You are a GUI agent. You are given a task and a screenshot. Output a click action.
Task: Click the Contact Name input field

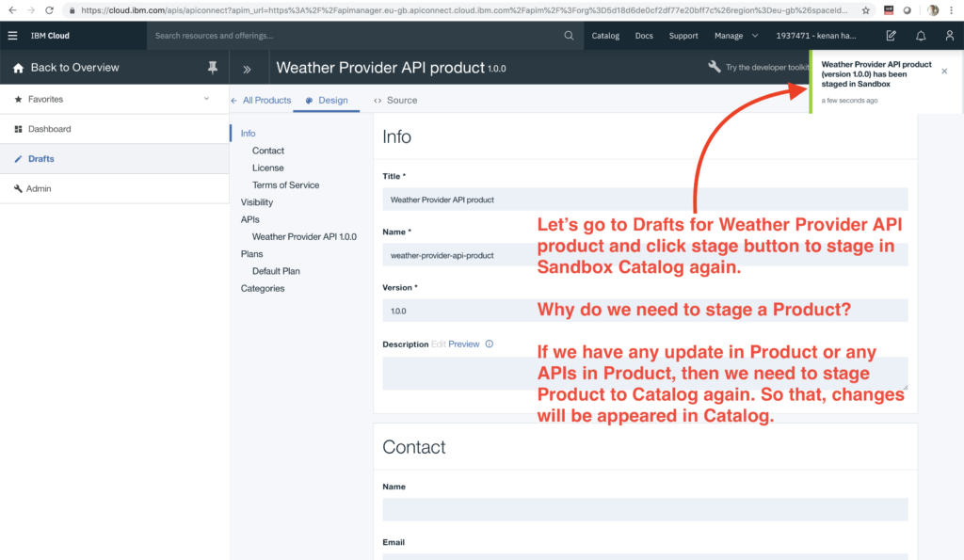pyautogui.click(x=645, y=509)
